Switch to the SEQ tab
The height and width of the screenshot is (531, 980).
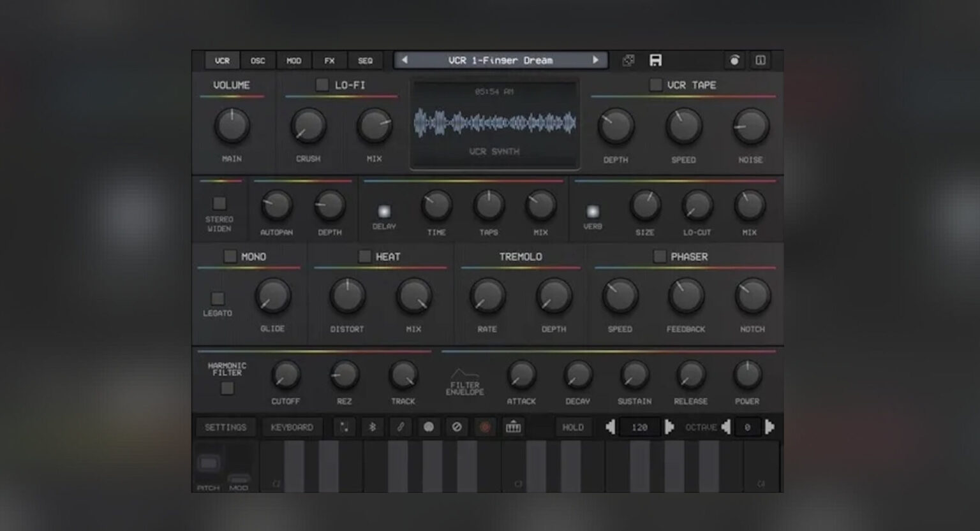(365, 61)
